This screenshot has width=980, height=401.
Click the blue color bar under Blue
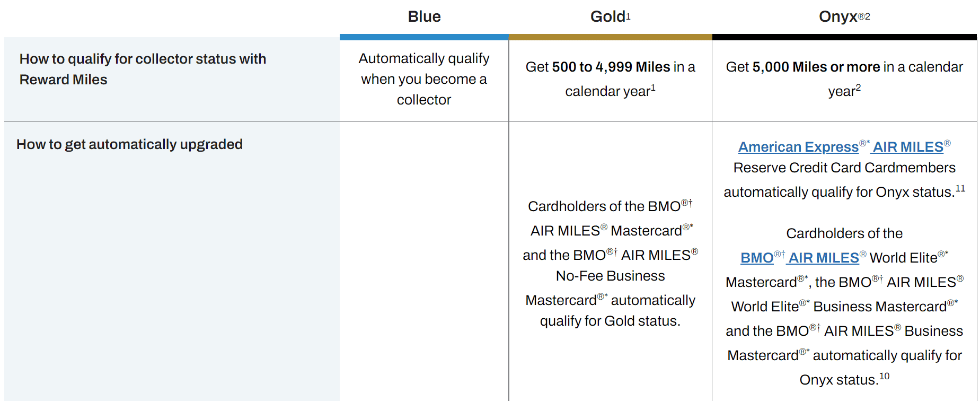(x=424, y=37)
